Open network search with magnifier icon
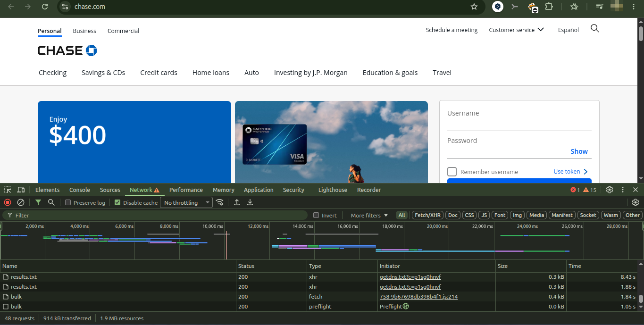This screenshot has width=644, height=325. [51, 202]
